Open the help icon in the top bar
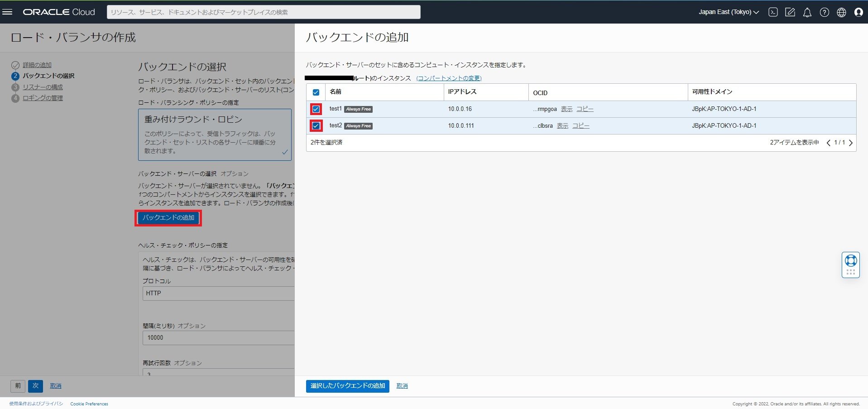Viewport: 868px width, 409px height. (824, 12)
